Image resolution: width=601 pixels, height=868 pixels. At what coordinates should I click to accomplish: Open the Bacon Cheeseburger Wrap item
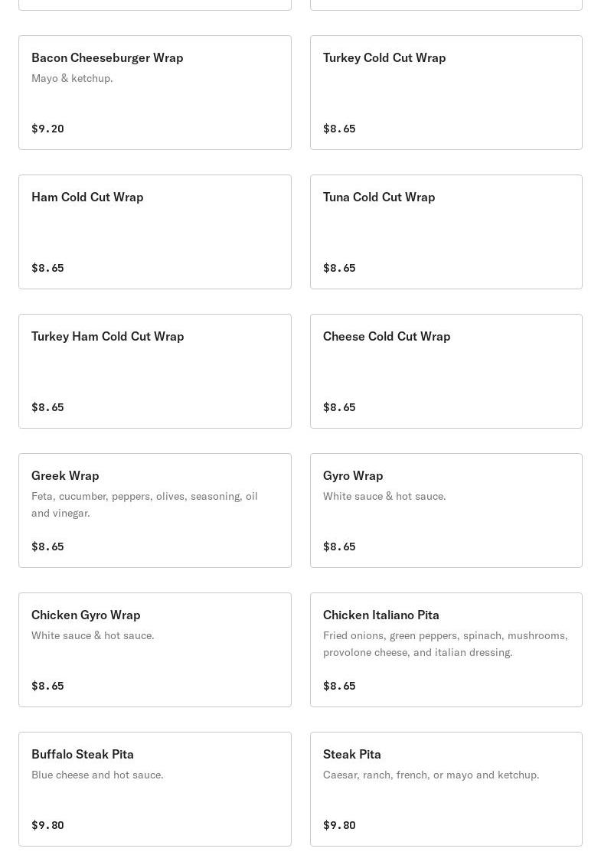coord(155,93)
